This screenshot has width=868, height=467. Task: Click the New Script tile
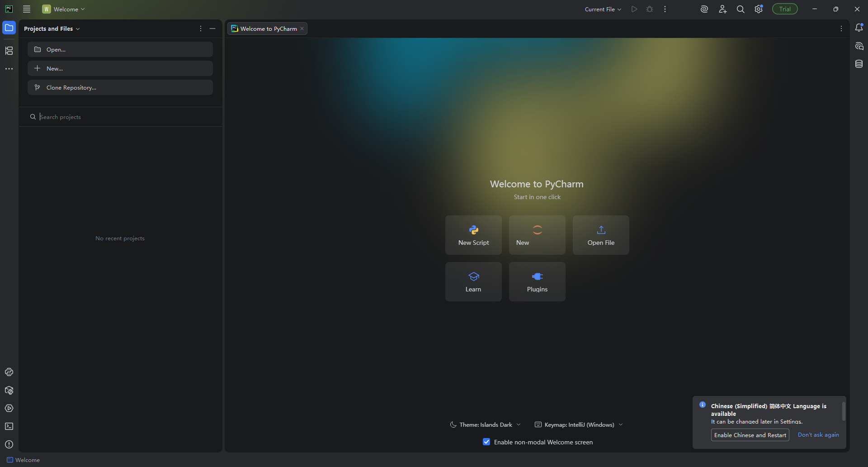coord(473,235)
